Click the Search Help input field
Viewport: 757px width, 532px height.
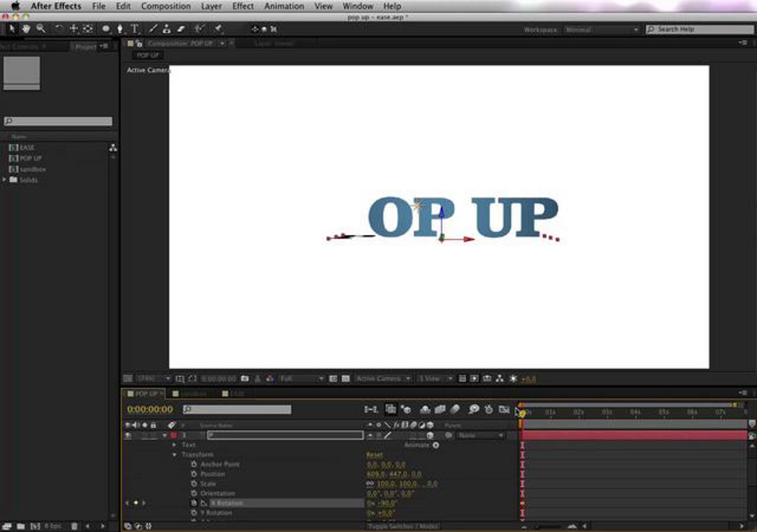coord(700,29)
